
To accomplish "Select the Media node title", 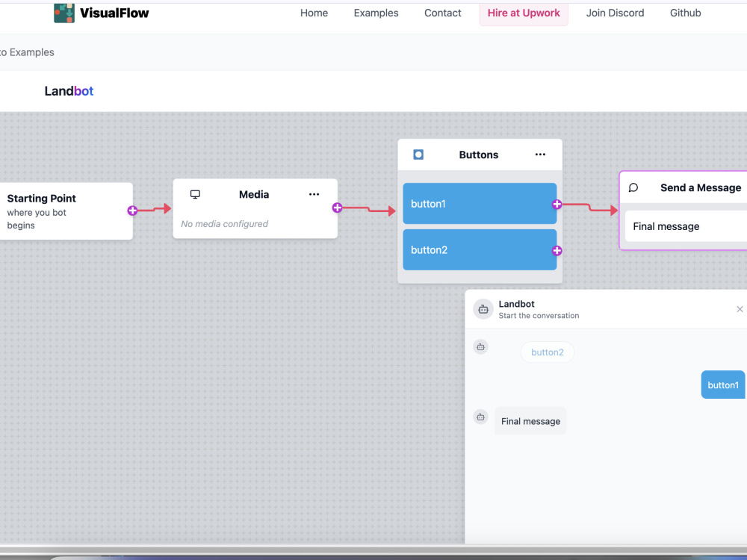I will coord(254,194).
